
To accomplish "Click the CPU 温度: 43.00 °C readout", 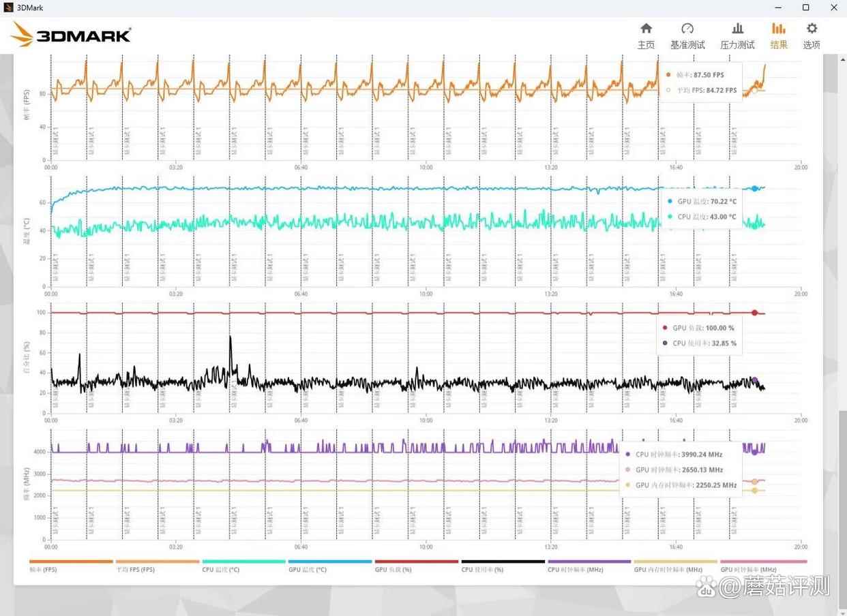I will [x=707, y=217].
